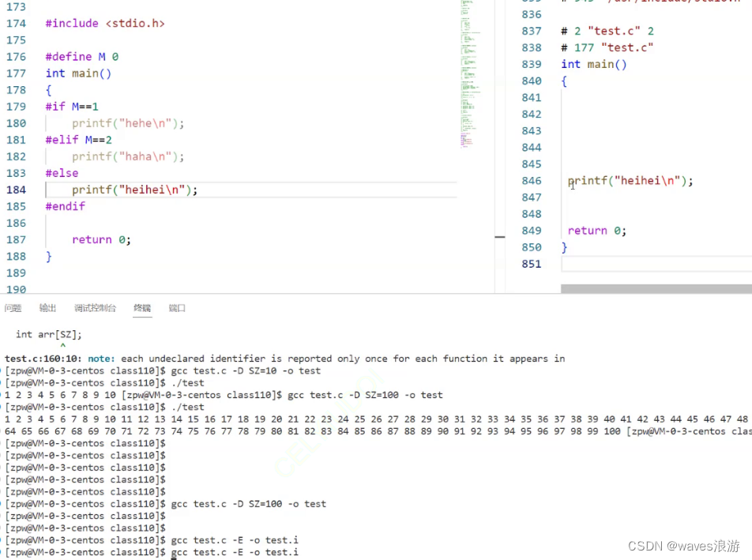Click line number 189 in left gutter
The image size is (752, 560).
click(17, 272)
